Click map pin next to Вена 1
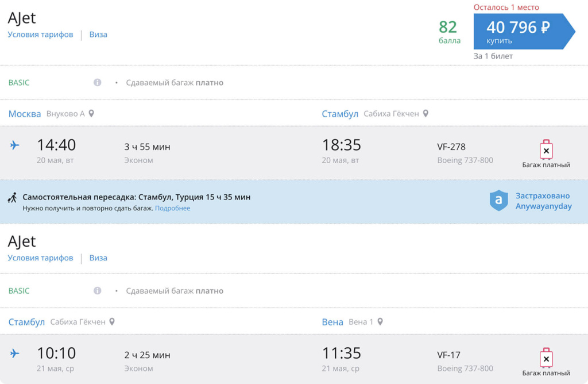The image size is (588, 384). [380, 322]
